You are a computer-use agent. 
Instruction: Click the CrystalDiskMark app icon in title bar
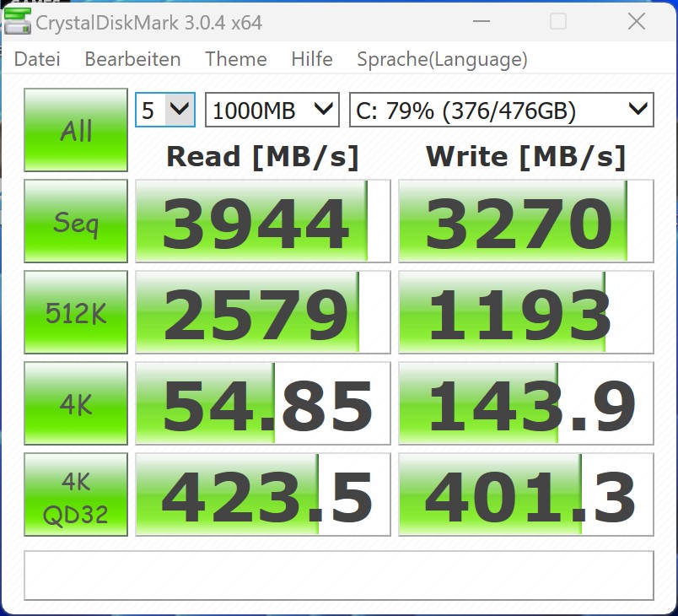pos(18,21)
